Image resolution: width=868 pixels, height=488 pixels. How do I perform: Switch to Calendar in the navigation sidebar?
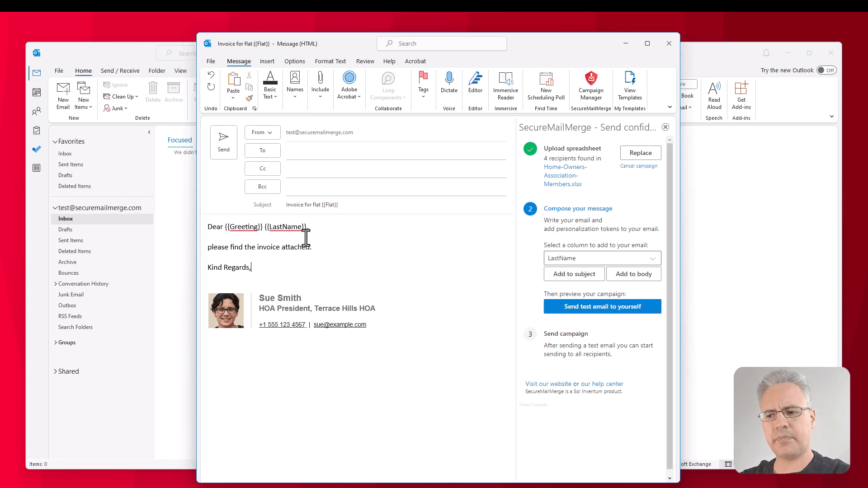[37, 92]
